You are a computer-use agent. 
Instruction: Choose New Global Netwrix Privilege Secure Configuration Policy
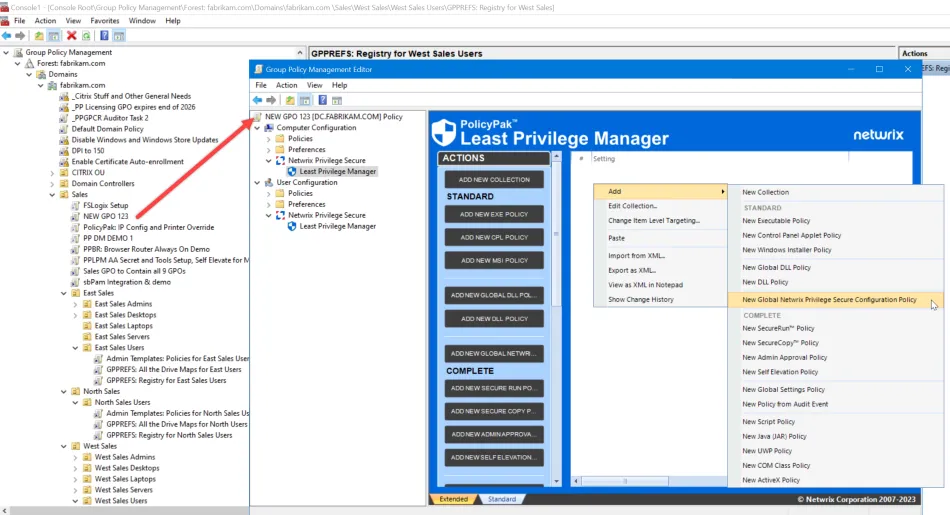829,299
